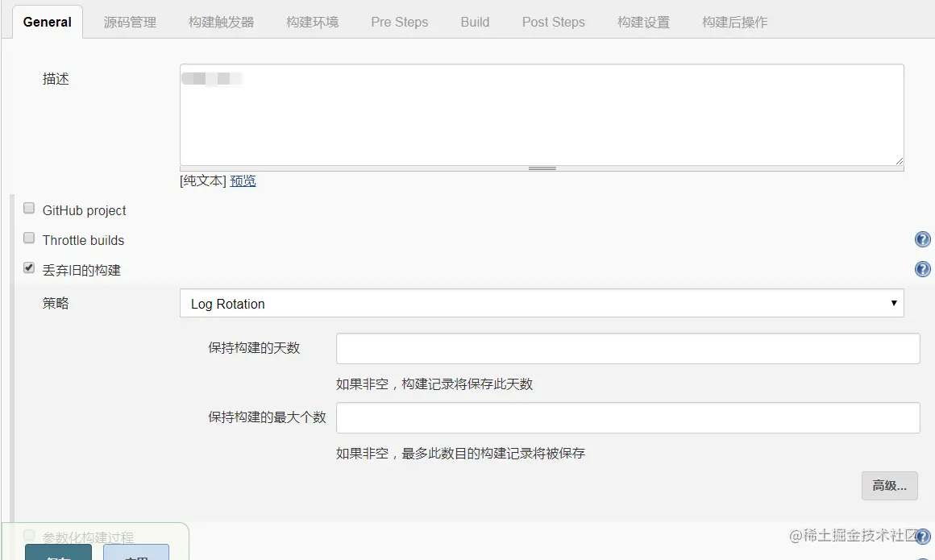
Task: Check 参数化构建过程 option
Action: [29, 533]
